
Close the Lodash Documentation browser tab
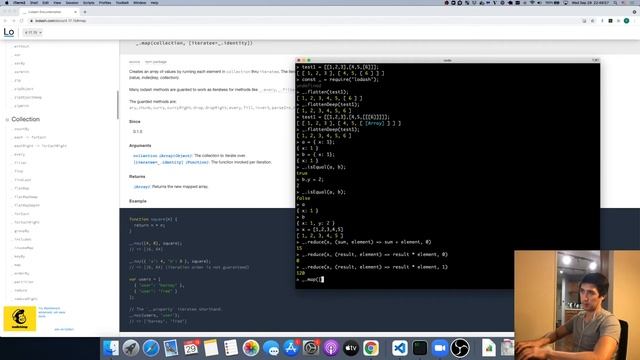[76, 12]
